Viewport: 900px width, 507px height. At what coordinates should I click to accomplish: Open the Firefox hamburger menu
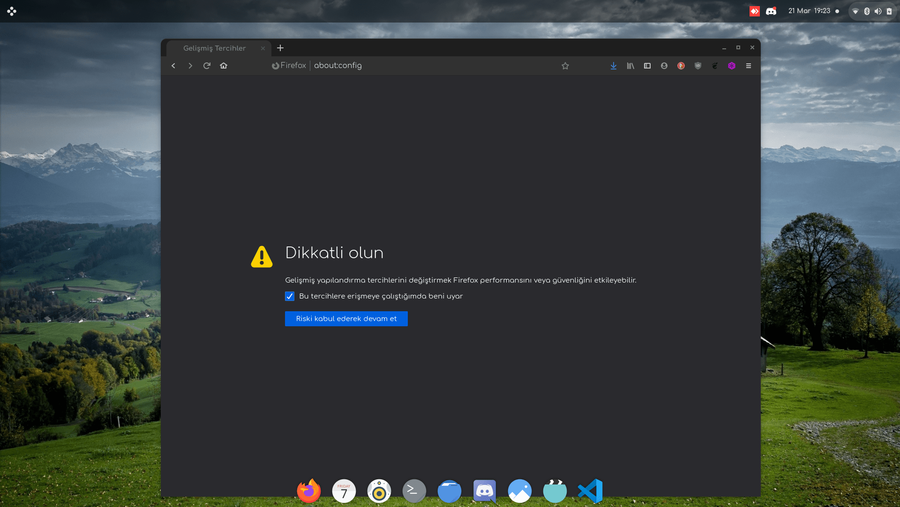click(748, 65)
